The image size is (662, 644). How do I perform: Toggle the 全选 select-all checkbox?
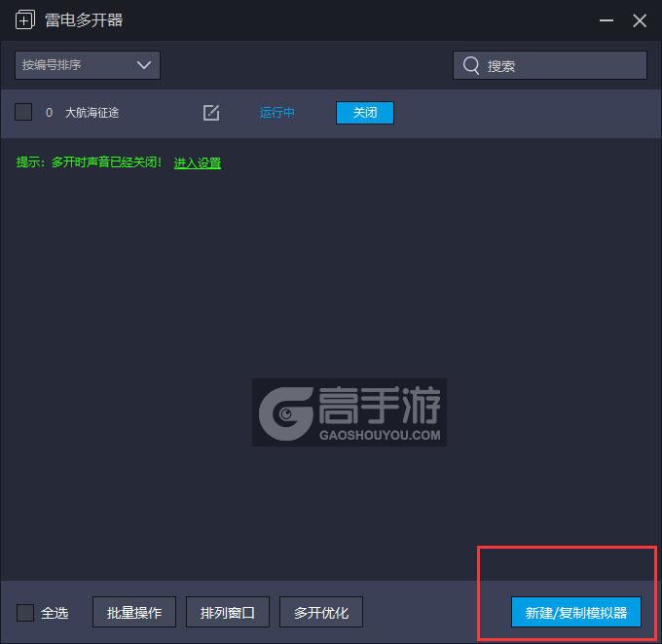(x=25, y=612)
